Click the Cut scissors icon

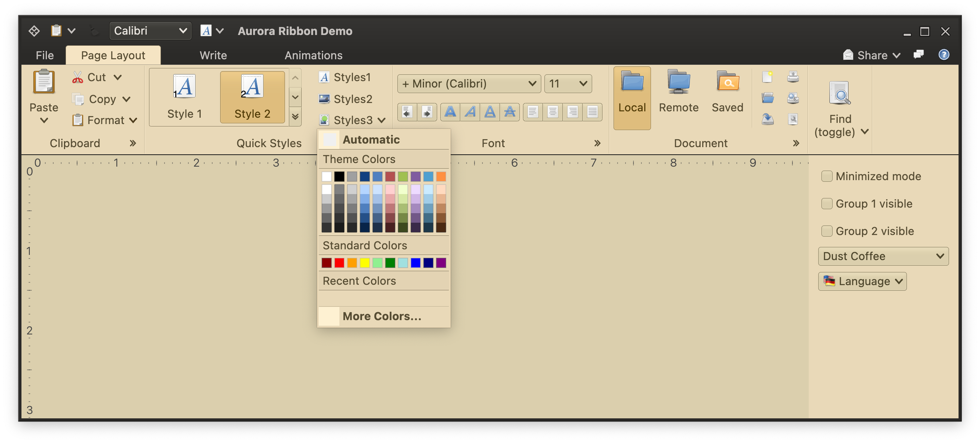point(77,77)
